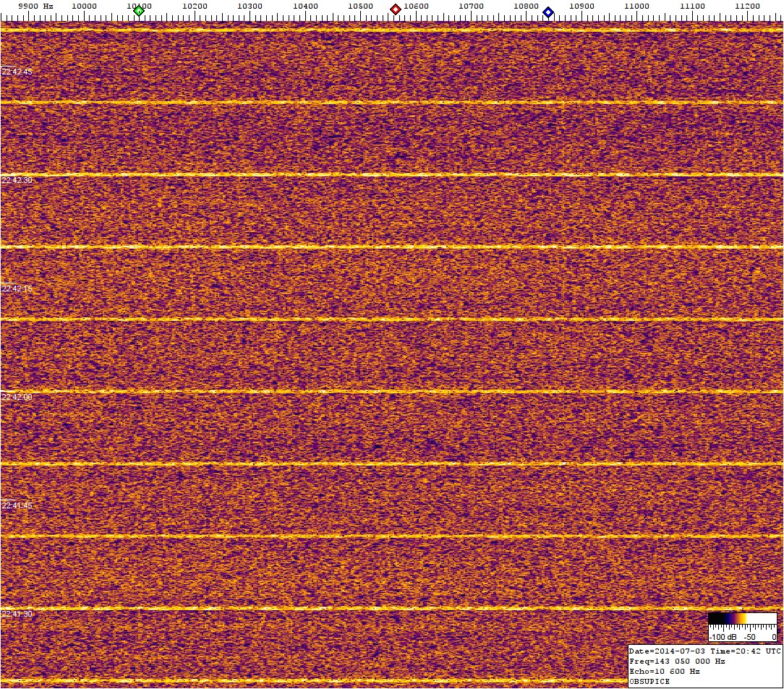Click the dB color scale gradient bar
784x689 pixels.
tap(742, 619)
